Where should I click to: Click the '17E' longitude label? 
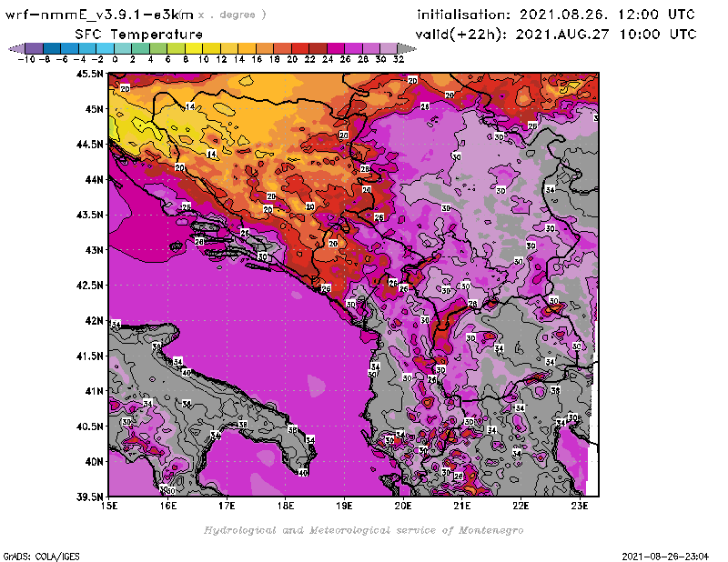pyautogui.click(x=227, y=506)
